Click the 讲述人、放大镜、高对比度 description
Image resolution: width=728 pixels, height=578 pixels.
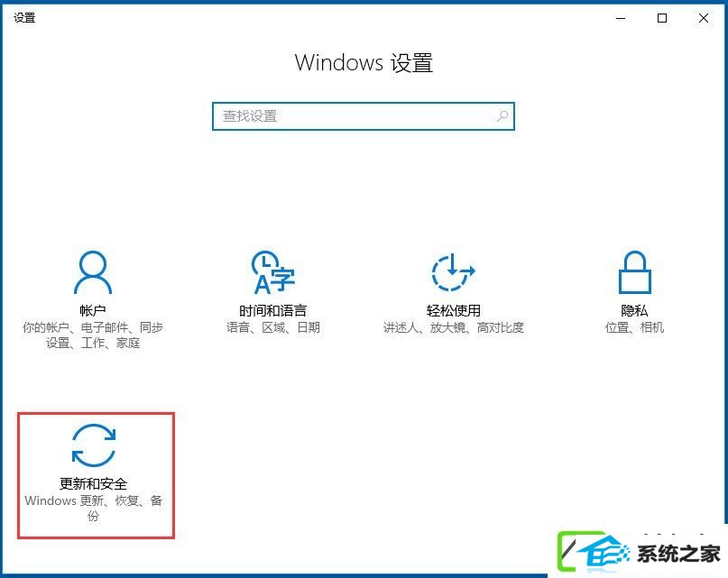pyautogui.click(x=453, y=327)
